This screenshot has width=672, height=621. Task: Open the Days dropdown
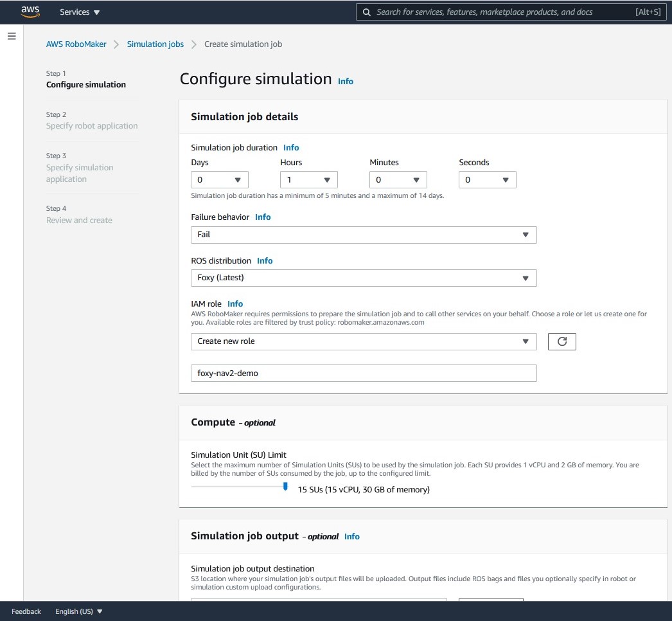tap(220, 180)
